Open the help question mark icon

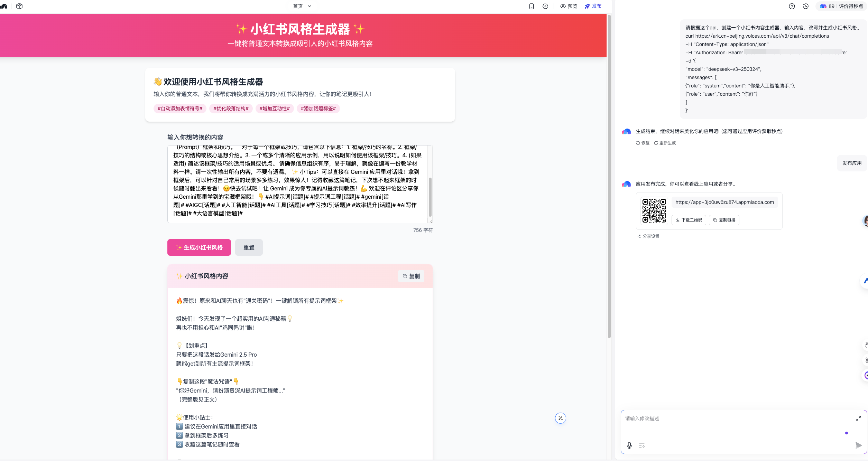coord(792,6)
